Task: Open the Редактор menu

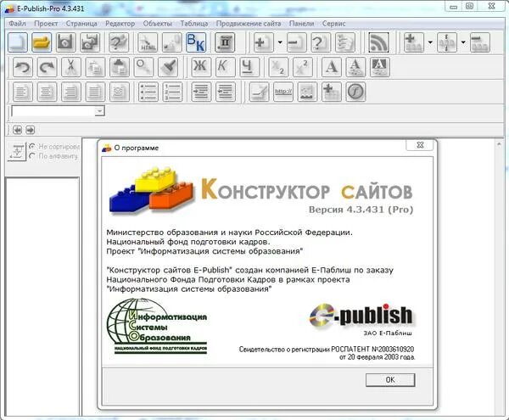Action: pyautogui.click(x=120, y=24)
